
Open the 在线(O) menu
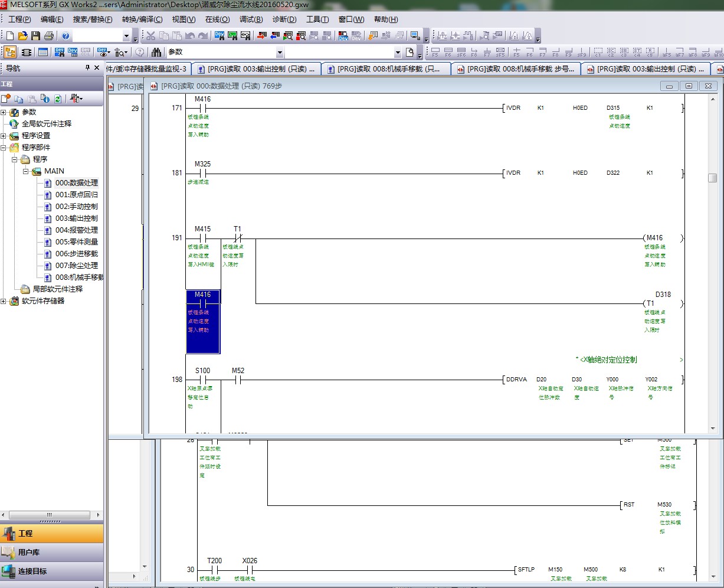(x=217, y=19)
